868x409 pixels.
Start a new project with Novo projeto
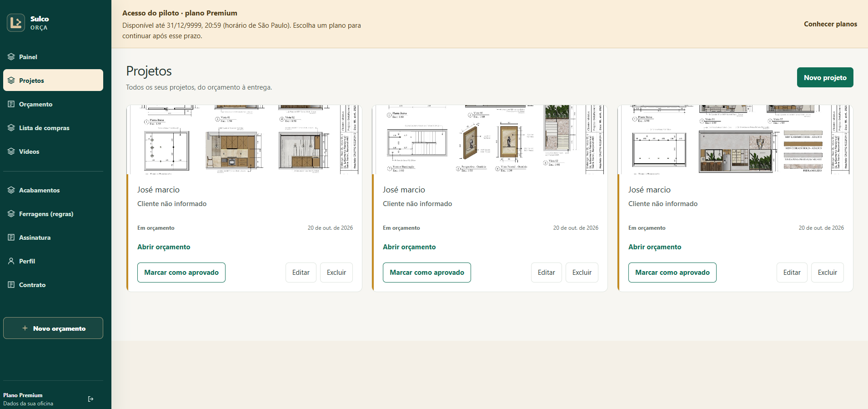point(825,77)
